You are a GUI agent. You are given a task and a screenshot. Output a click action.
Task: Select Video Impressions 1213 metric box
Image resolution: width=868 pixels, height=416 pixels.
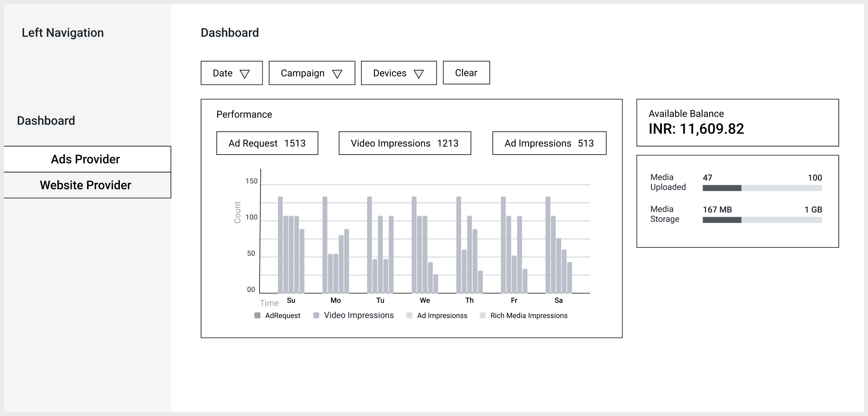[x=405, y=143]
